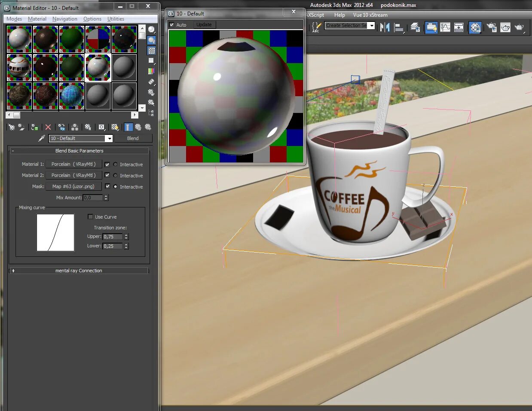This screenshot has height=411, width=532.
Task: Click the Mask Map #63 (uzor.png) button
Action: (x=73, y=186)
